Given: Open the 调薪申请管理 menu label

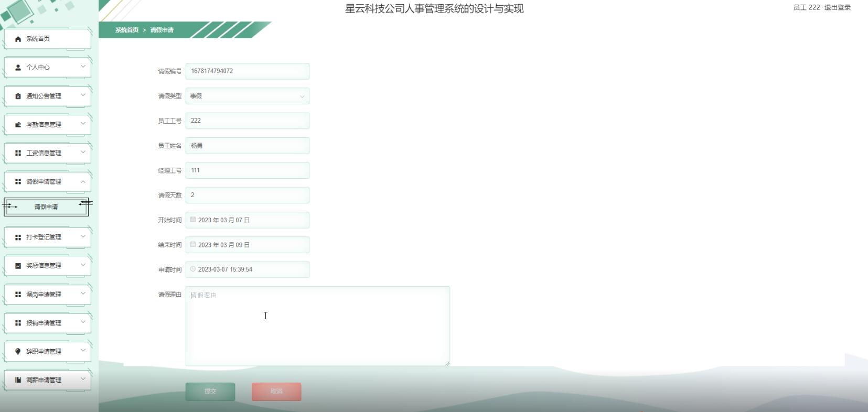Looking at the screenshot, I should [44, 380].
